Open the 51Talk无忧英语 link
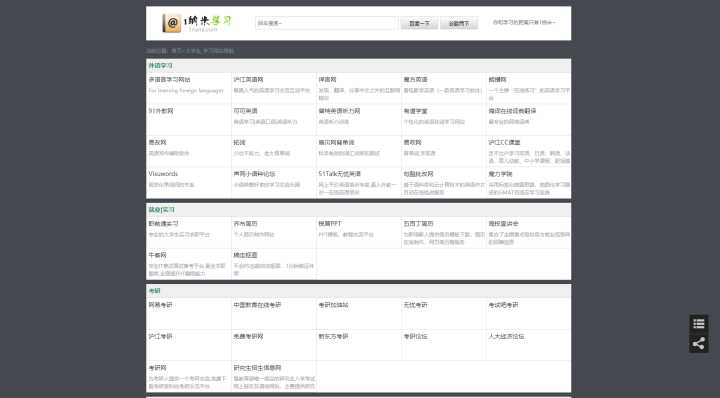The height and width of the screenshot is (398, 720). click(340, 174)
